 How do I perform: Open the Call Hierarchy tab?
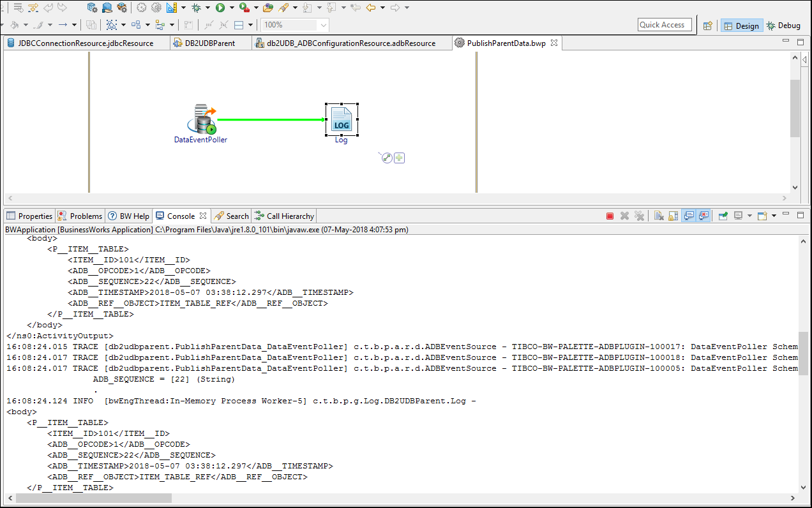pos(284,216)
